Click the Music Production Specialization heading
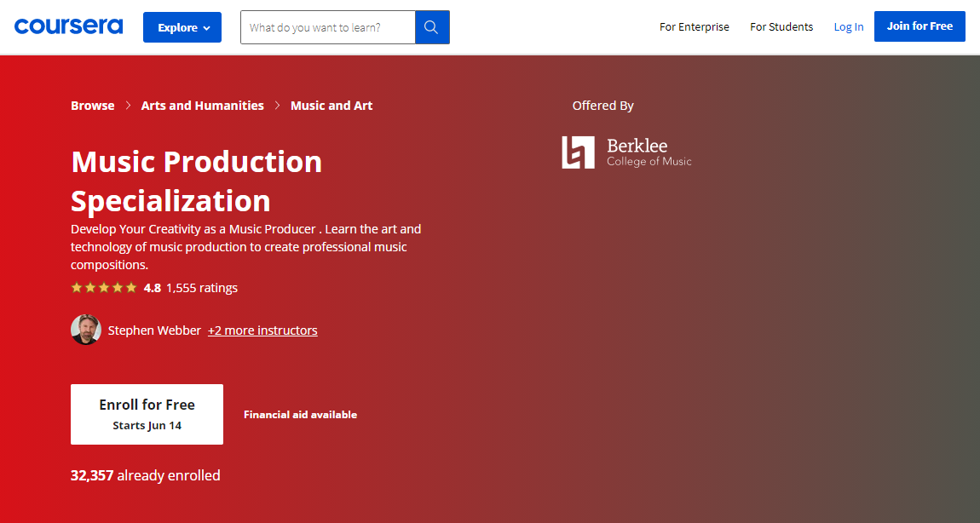Screen dimensions: 980x523 196,181
